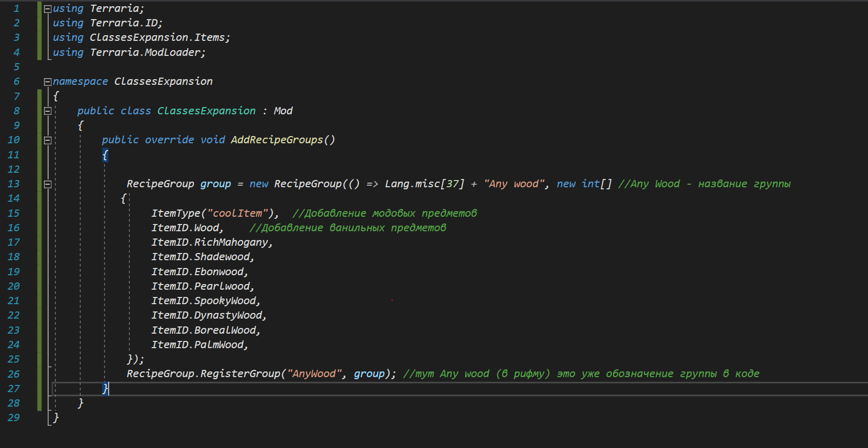Collapse the using directives block
This screenshot has height=448, width=868.
[48, 9]
